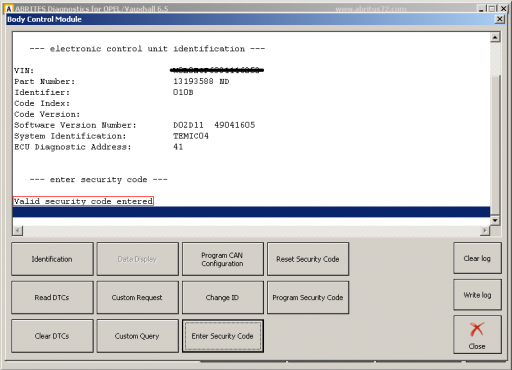Close the ABRITES Diagnostics main window
This screenshot has width=512, height=370.
click(x=504, y=9)
